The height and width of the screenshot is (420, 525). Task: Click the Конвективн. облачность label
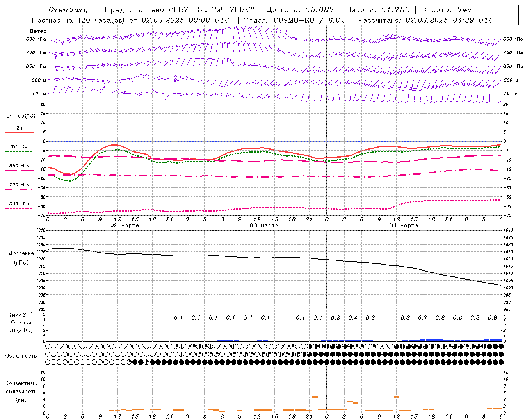pos(21,391)
